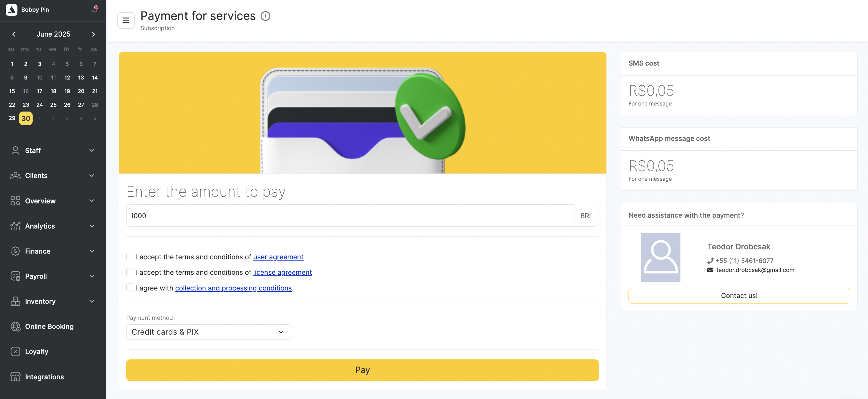
Task: Open the Inventory sidebar menu
Action: [53, 301]
